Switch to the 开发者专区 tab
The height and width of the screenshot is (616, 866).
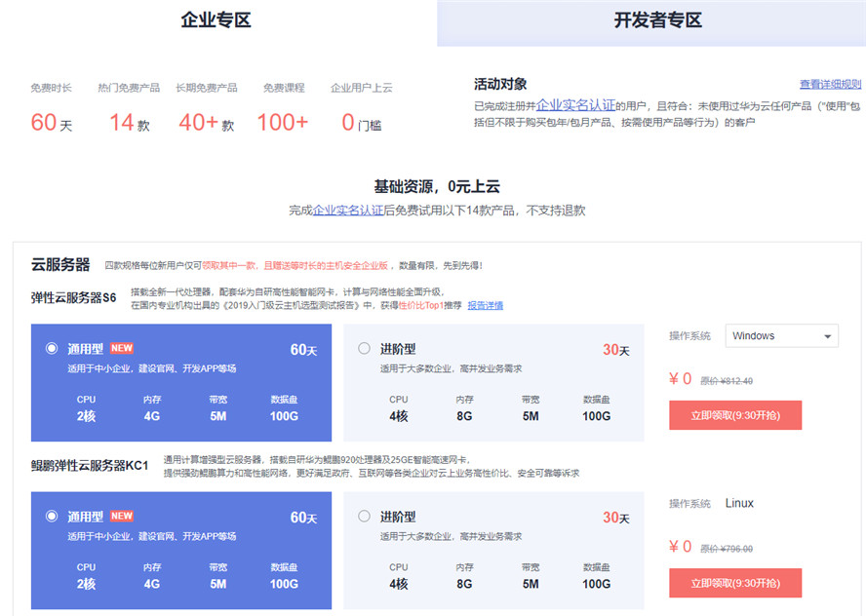[x=648, y=19]
